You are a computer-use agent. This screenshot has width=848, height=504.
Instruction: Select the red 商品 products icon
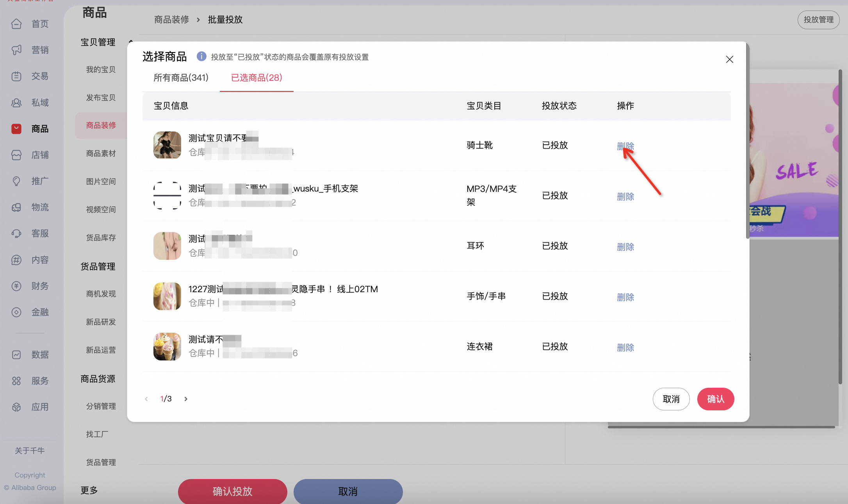click(x=16, y=129)
